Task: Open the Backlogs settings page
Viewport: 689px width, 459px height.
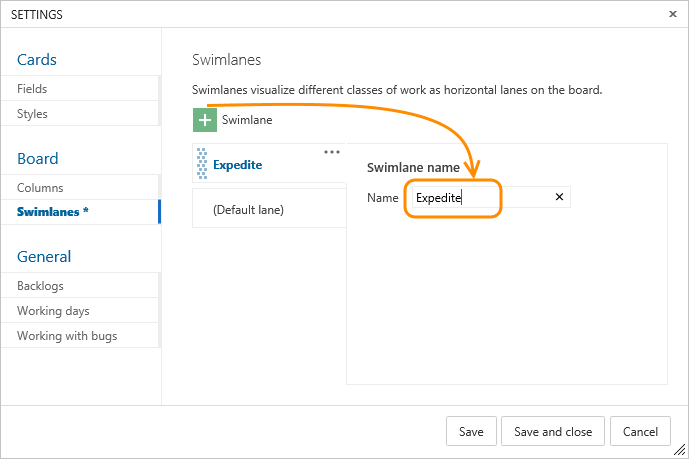Action: (x=80, y=286)
